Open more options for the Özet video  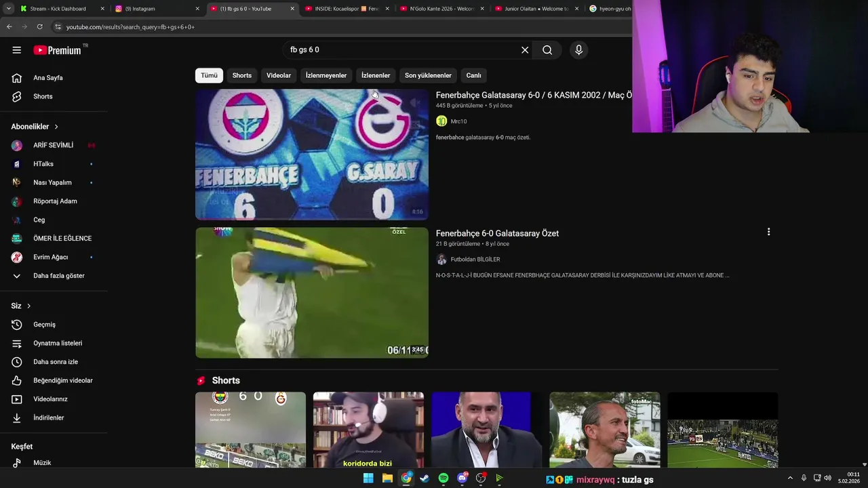click(x=768, y=232)
